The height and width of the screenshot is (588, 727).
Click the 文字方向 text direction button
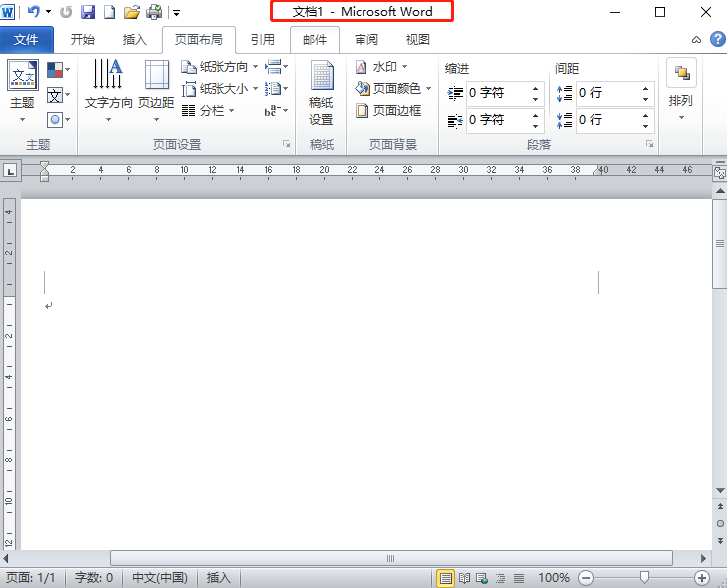coord(108,91)
